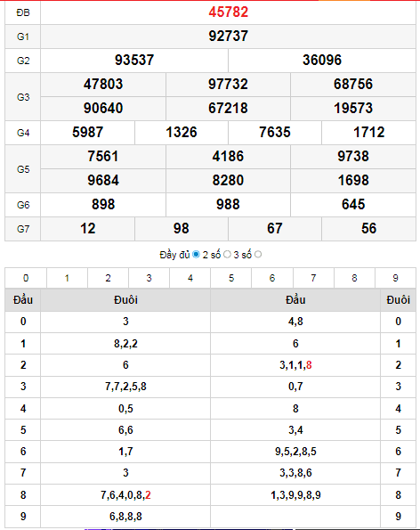Viewport: 420px width, 530px height.
Task: Select the '2 số' radio option
Action: (x=227, y=255)
